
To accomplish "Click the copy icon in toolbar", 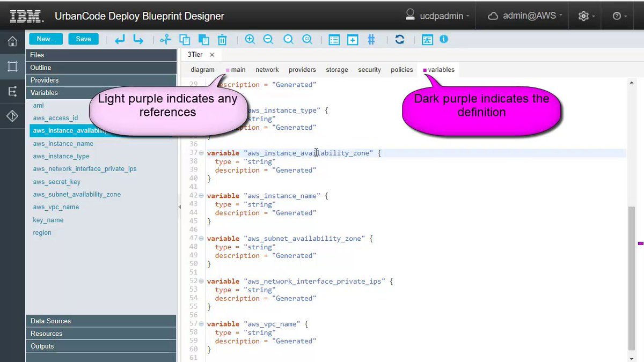I will [185, 39].
